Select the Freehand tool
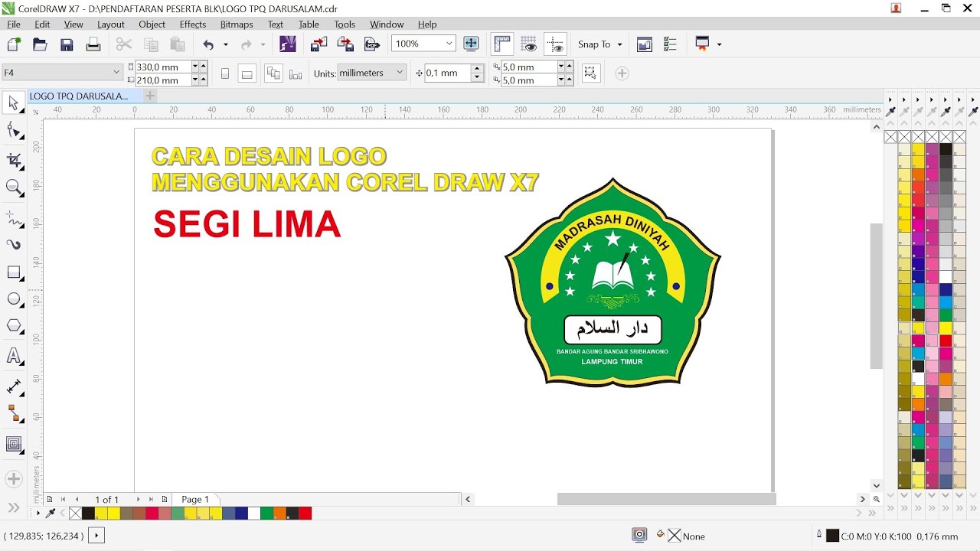Screen dimensions: 980x551 [14, 218]
